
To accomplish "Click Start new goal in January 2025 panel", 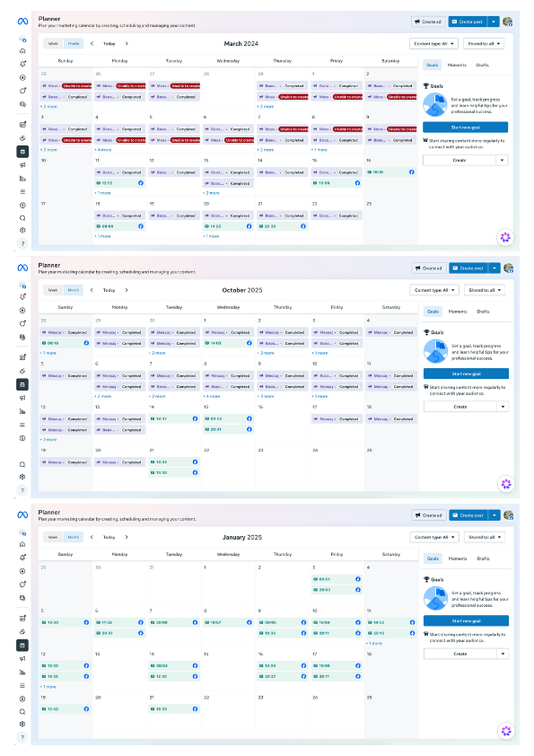I will [x=466, y=620].
